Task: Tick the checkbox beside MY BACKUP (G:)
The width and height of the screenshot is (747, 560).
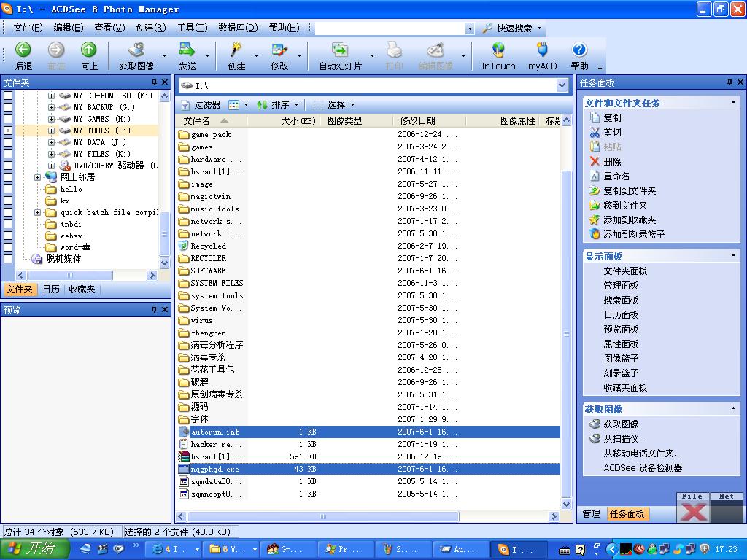Action: (8, 107)
